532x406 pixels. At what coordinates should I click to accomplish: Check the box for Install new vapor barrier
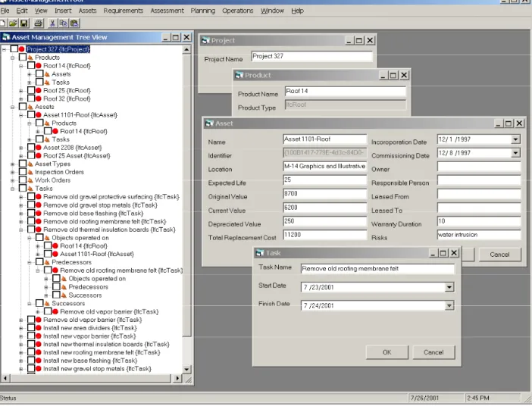tap(31, 336)
